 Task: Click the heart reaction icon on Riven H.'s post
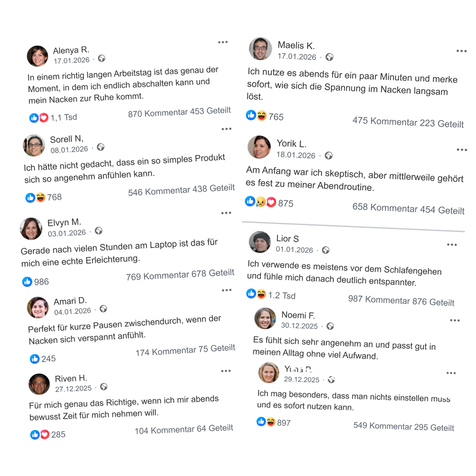click(x=45, y=434)
